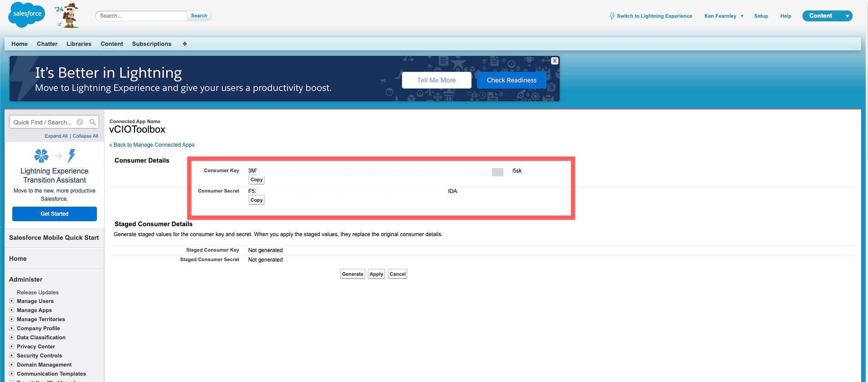Click the Get Started button
Viewport: 868px width, 382px height.
55,214
